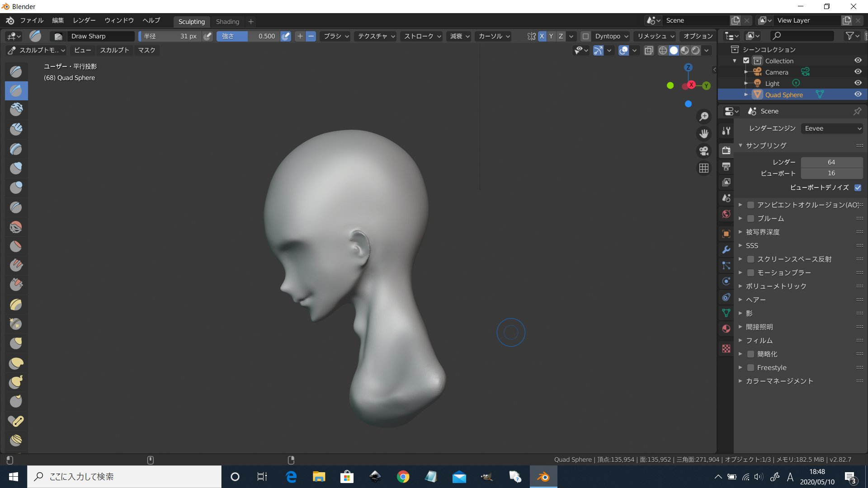The image size is (868, 488).
Task: Open Chrome from the taskbar
Action: tap(402, 476)
